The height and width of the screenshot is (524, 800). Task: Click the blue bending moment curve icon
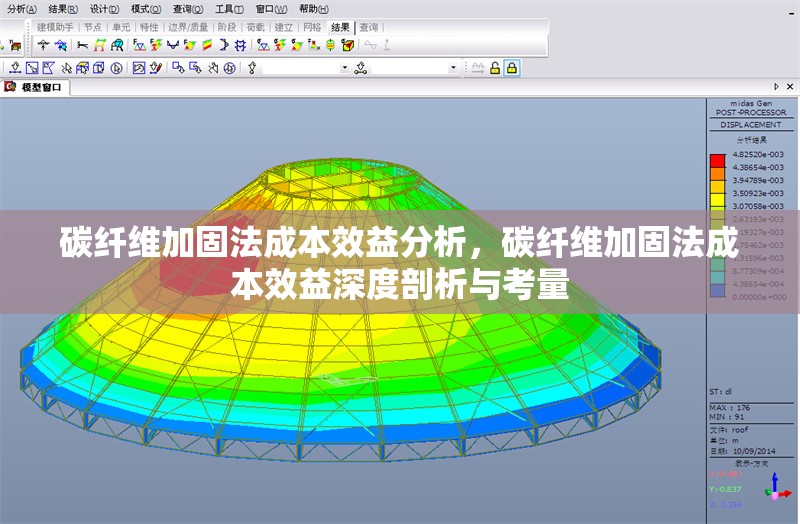(x=173, y=45)
